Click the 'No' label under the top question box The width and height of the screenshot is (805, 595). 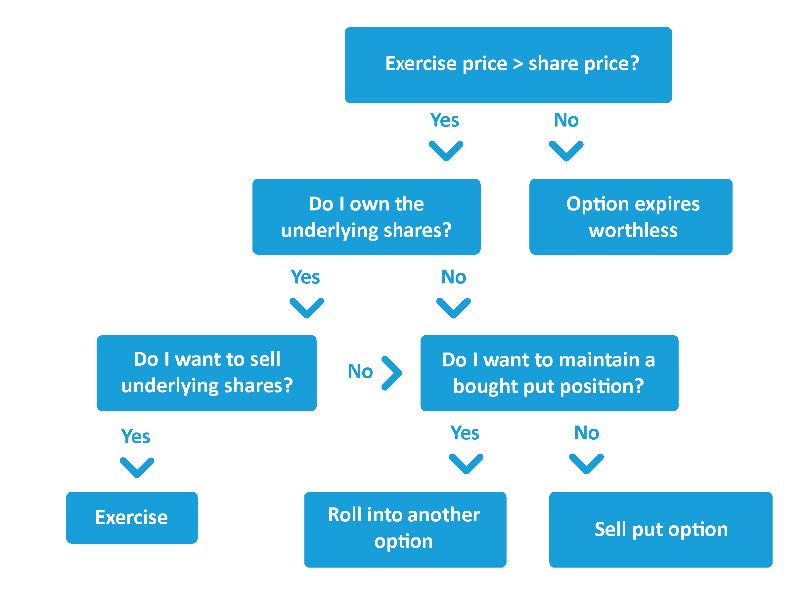tap(566, 120)
